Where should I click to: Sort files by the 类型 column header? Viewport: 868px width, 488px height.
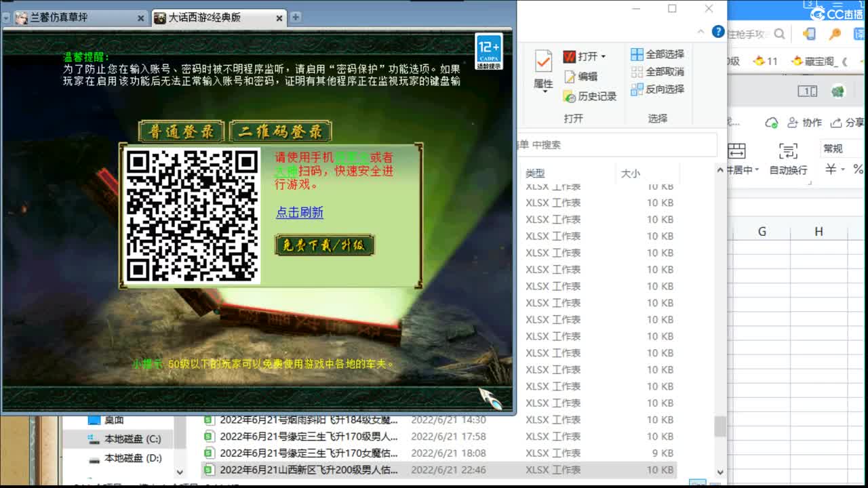point(535,174)
